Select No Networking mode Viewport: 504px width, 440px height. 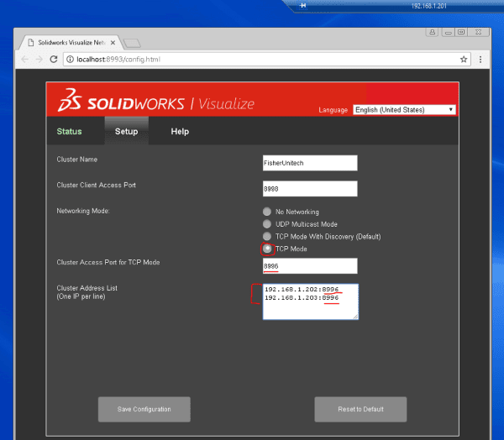pos(267,212)
